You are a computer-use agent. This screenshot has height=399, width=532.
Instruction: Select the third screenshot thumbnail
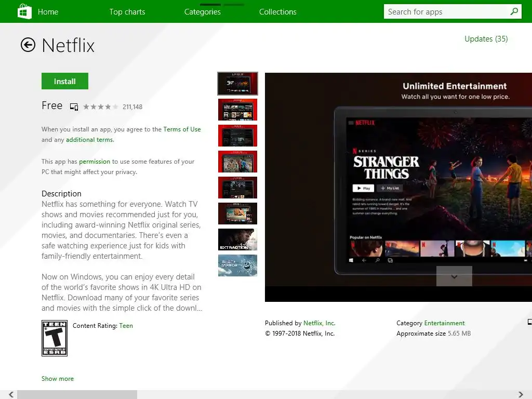[237, 136]
